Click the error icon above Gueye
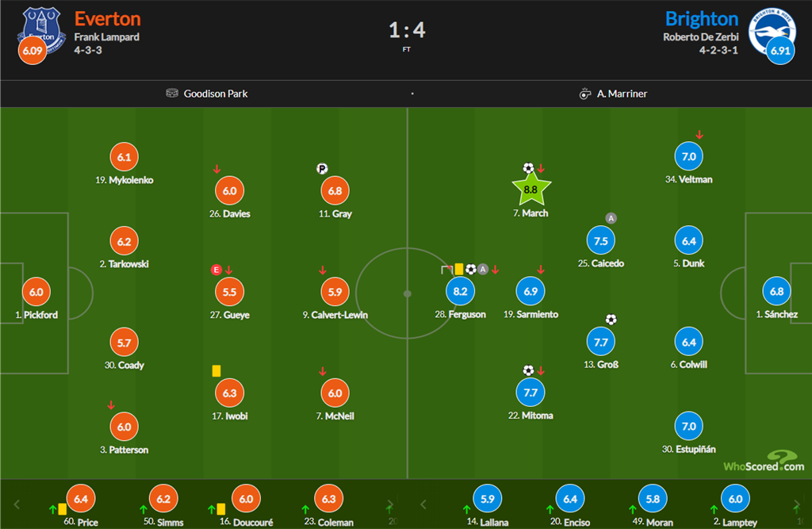The height and width of the screenshot is (529, 812). click(x=216, y=270)
